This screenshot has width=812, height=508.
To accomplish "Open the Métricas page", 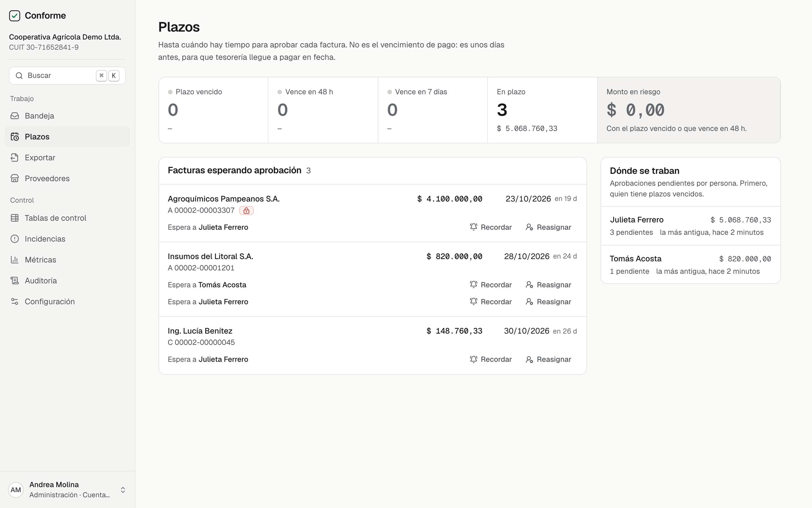I will (67, 260).
